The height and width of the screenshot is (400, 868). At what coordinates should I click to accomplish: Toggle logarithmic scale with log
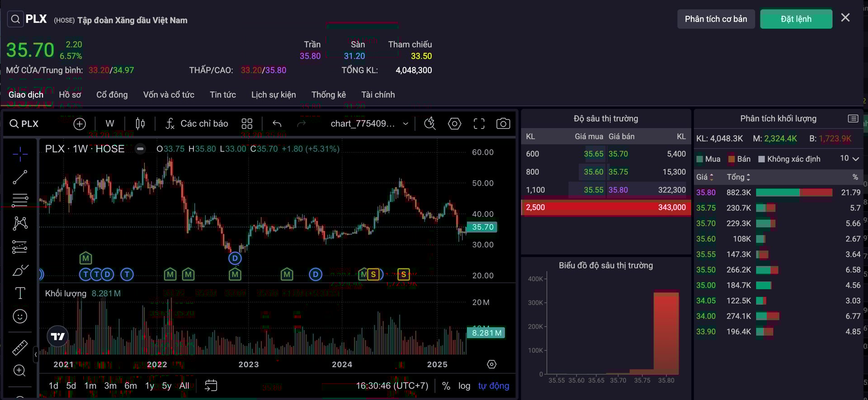(464, 386)
